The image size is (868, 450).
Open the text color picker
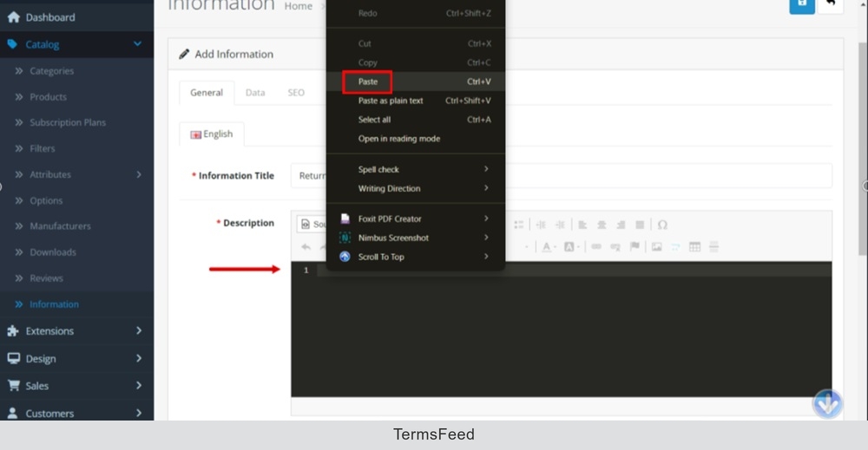(x=549, y=246)
